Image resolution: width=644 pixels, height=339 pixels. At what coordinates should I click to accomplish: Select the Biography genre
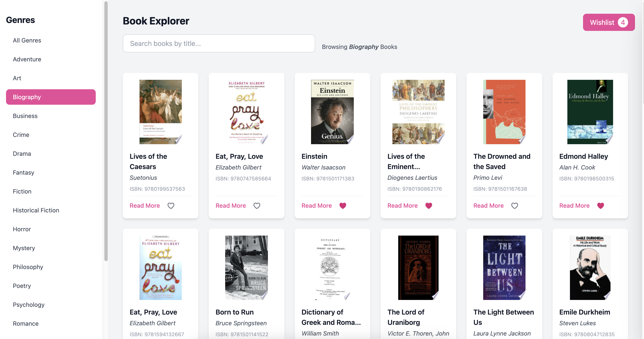click(x=51, y=97)
